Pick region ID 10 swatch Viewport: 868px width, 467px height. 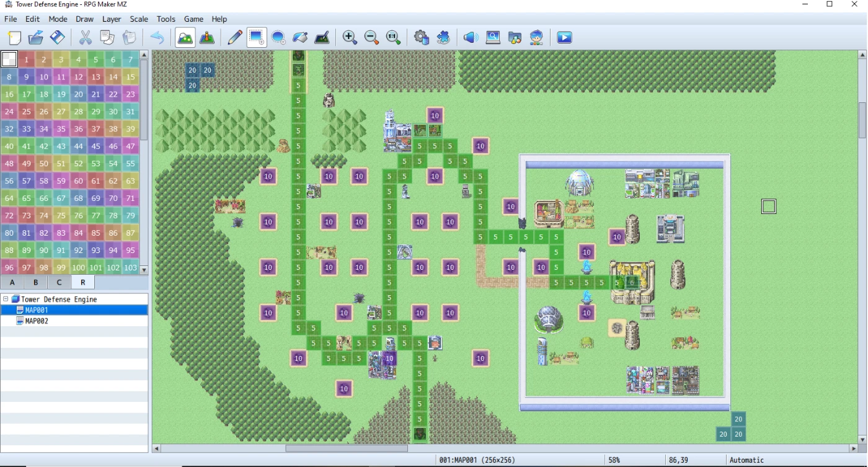pos(43,77)
